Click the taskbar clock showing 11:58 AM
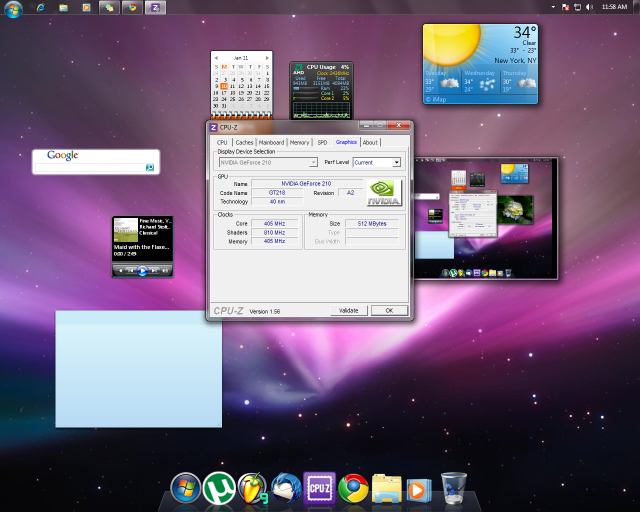Image resolution: width=640 pixels, height=512 pixels. coord(614,7)
